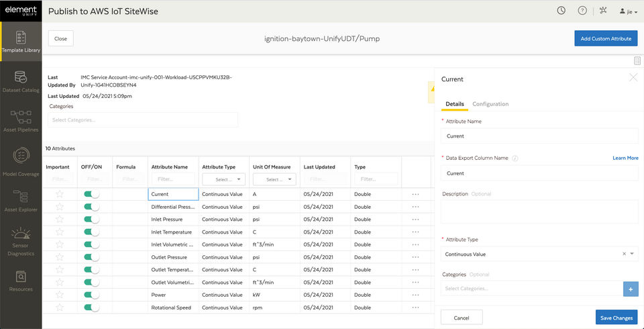Open more options for Power row
The height and width of the screenshot is (329, 644).
pyautogui.click(x=416, y=295)
